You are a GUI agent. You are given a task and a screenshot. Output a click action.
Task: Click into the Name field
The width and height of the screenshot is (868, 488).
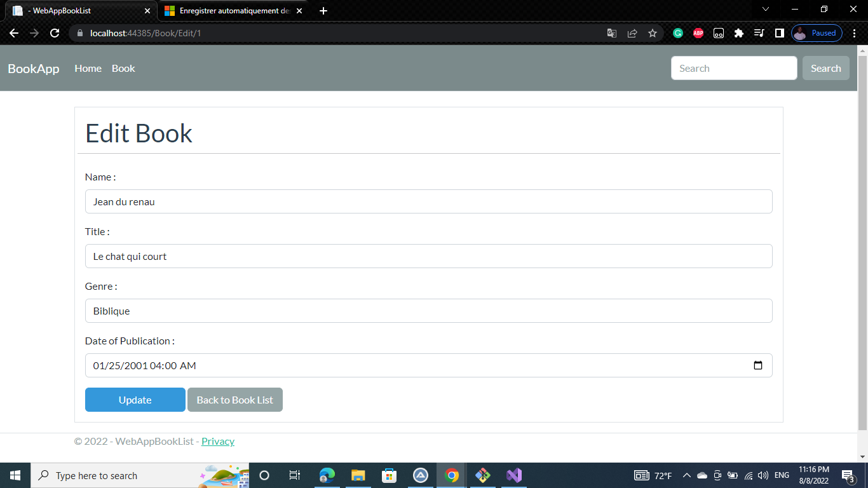429,201
